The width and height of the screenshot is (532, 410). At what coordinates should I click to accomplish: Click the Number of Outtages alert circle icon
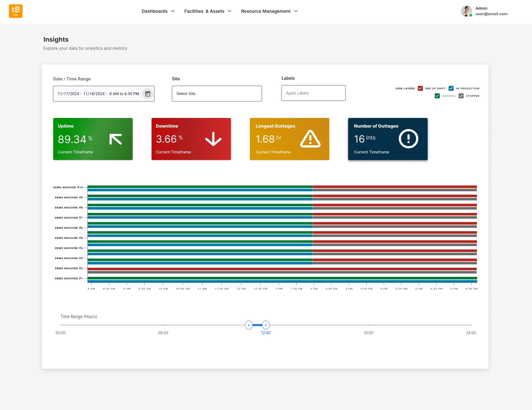click(x=408, y=139)
